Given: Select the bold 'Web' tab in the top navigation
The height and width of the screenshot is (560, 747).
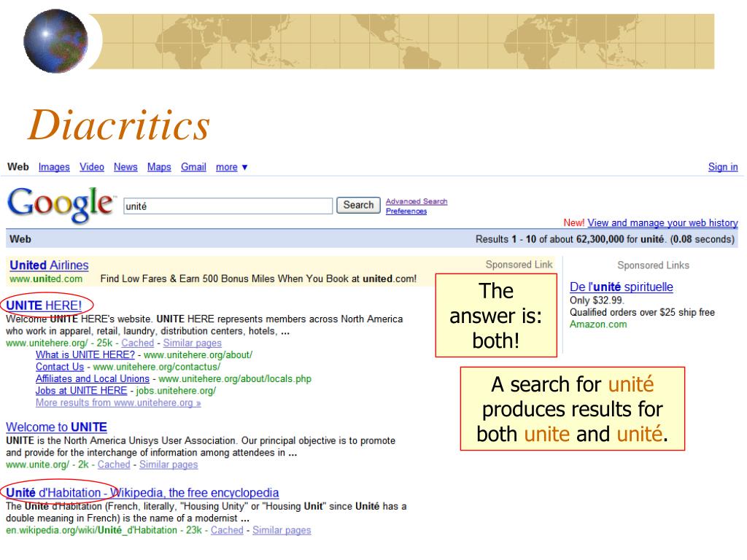Looking at the screenshot, I should (x=18, y=167).
